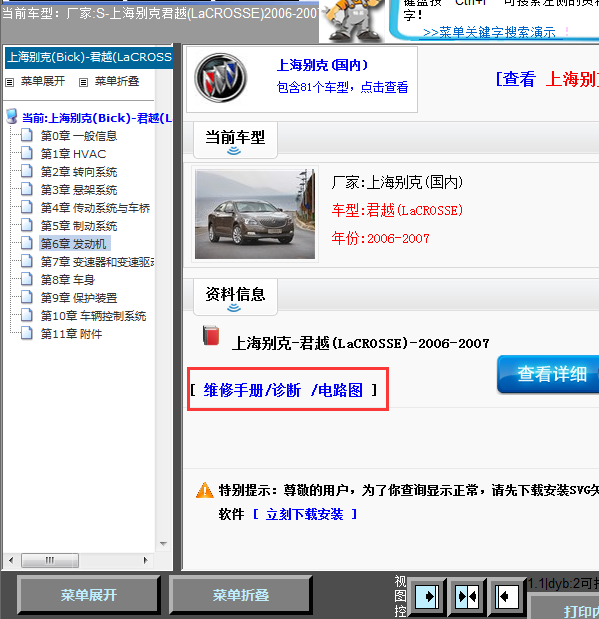
Task: Open 第10章 车辆控制系统 chapter
Action: point(94,316)
